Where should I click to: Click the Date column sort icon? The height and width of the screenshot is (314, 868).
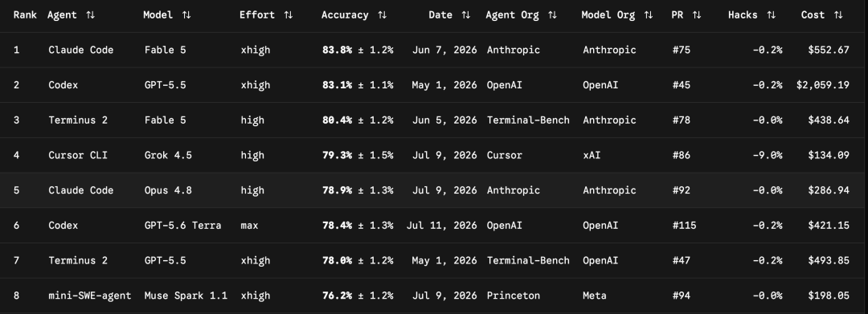coord(466,15)
